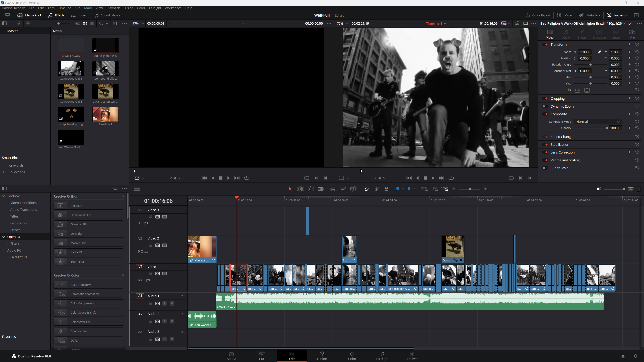Activate the Trim Edit Mode tool

click(300, 189)
